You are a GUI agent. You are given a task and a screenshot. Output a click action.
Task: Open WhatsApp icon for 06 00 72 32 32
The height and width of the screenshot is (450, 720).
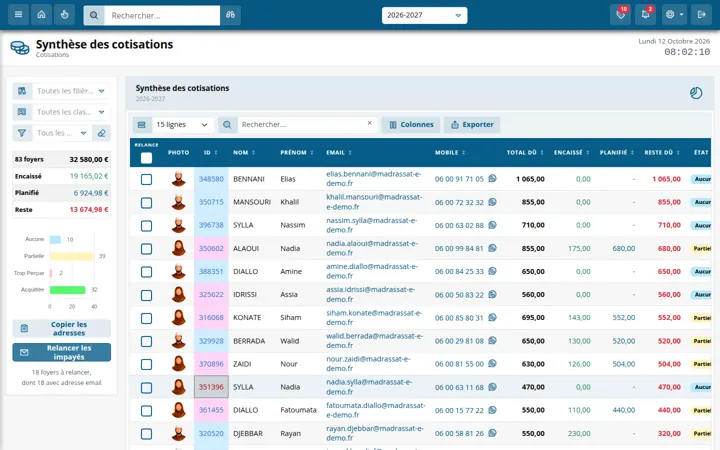pyautogui.click(x=492, y=202)
